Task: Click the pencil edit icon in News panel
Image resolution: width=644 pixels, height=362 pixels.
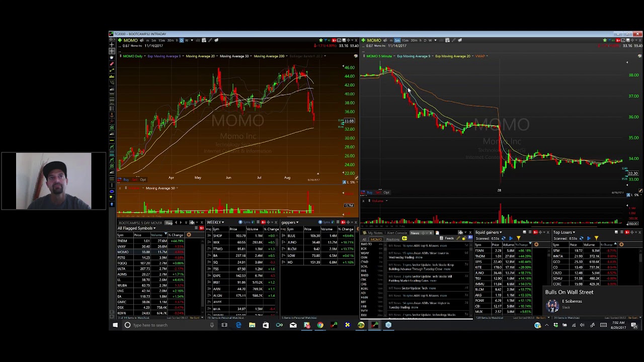Action: click(458, 238)
